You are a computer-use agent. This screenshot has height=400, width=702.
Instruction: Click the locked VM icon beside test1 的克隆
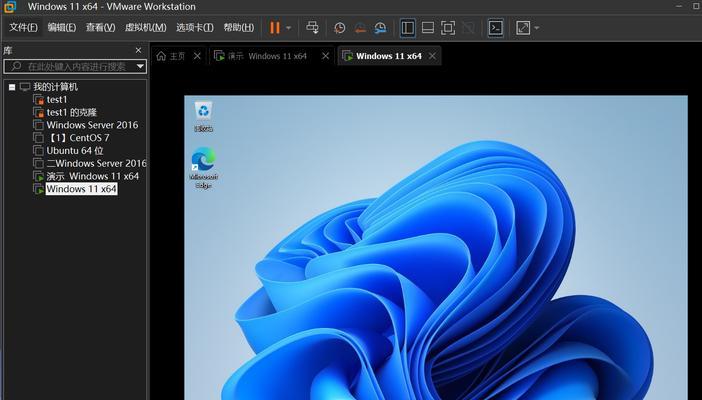pyautogui.click(x=39, y=112)
